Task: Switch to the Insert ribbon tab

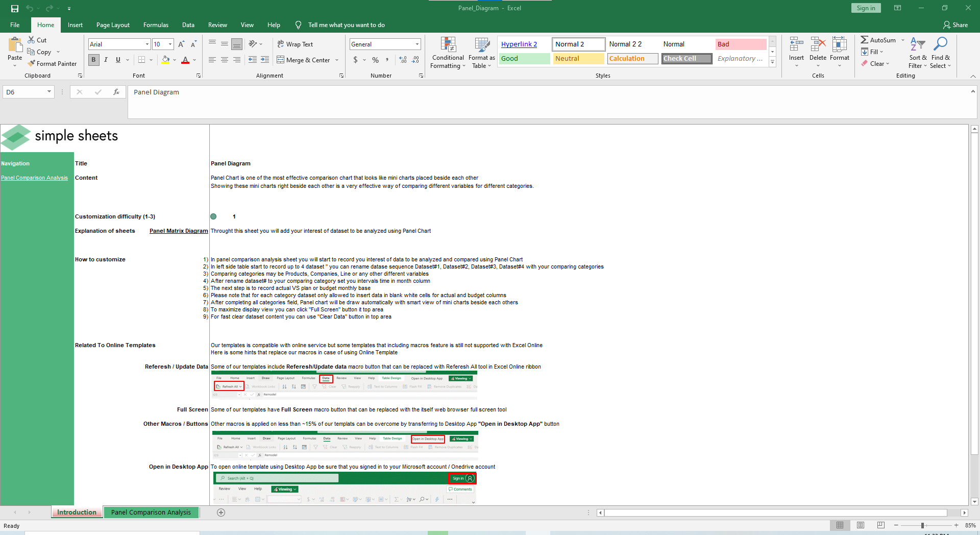Action: (75, 25)
